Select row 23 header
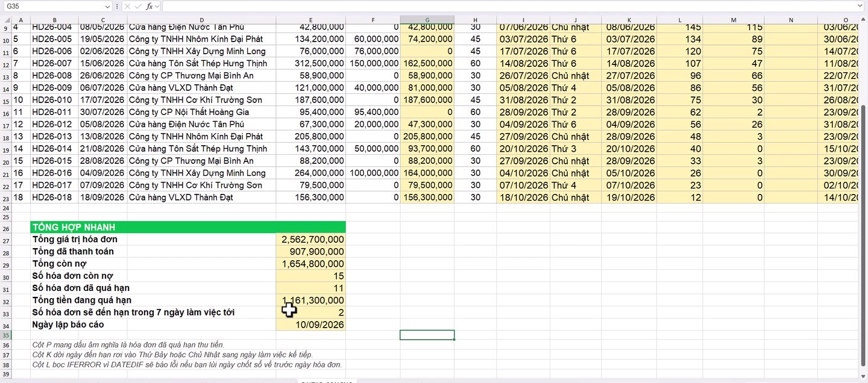The width and height of the screenshot is (868, 383). [5, 198]
